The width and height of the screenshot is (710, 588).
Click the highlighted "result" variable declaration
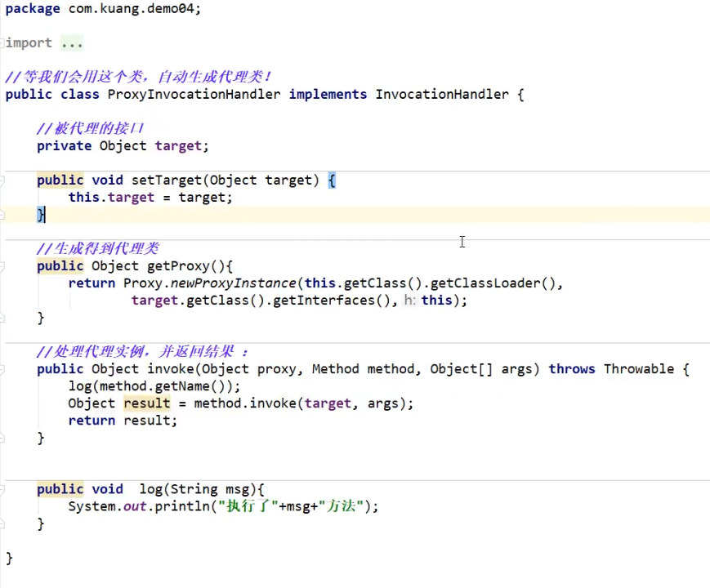click(147, 403)
